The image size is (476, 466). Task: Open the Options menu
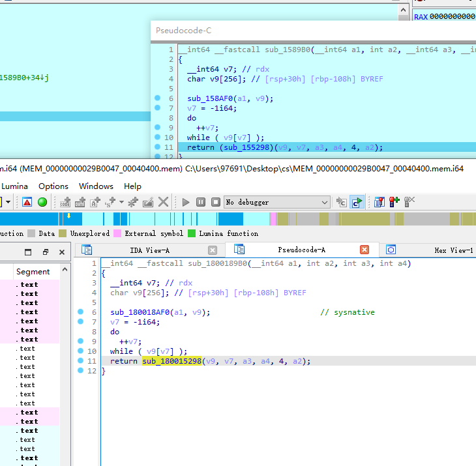coord(53,186)
